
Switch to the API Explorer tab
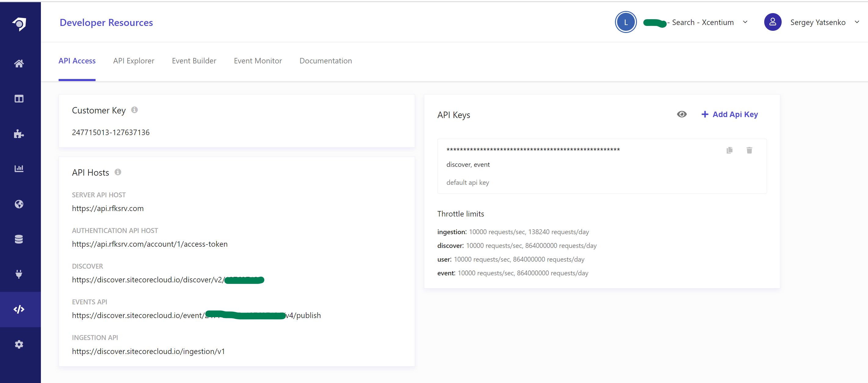[x=133, y=61]
